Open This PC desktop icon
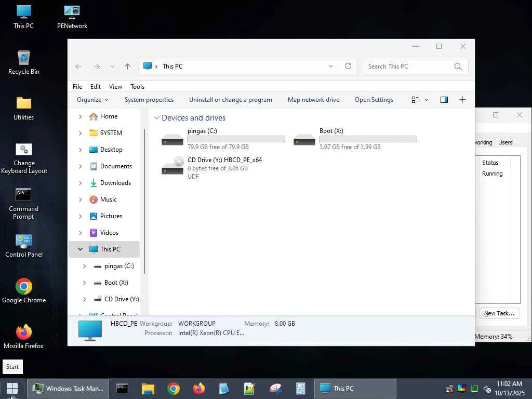Viewport: 532px width, 399px height. [x=24, y=17]
